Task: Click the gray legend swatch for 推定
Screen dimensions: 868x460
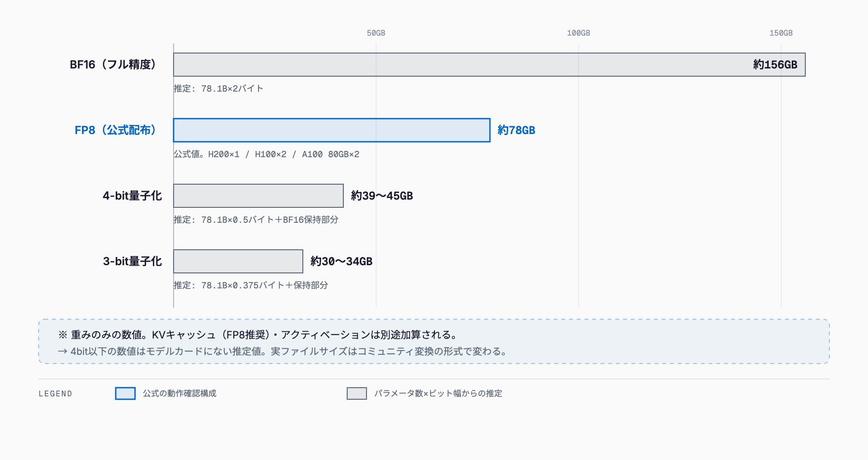Action: coord(357,393)
